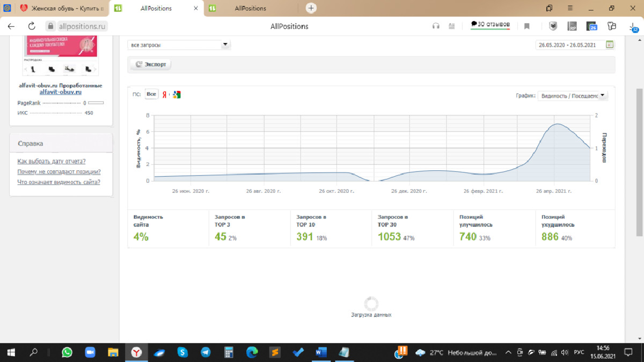644x362 pixels.
Task: Open 'Почему не совпадают позиции?' help link
Action: (59, 172)
